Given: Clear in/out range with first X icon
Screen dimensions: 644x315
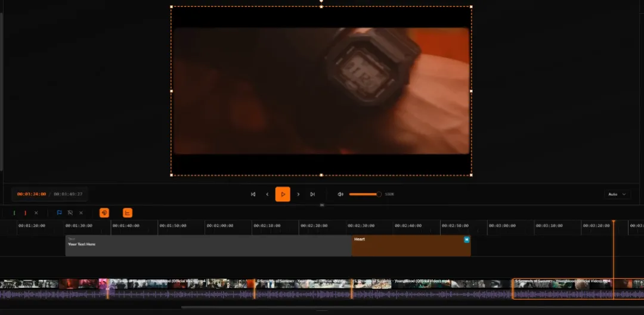Looking at the screenshot, I should [x=36, y=213].
